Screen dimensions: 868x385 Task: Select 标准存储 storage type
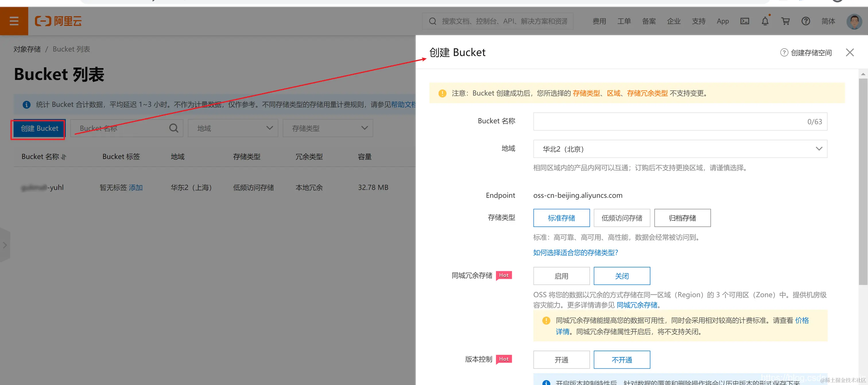(561, 218)
